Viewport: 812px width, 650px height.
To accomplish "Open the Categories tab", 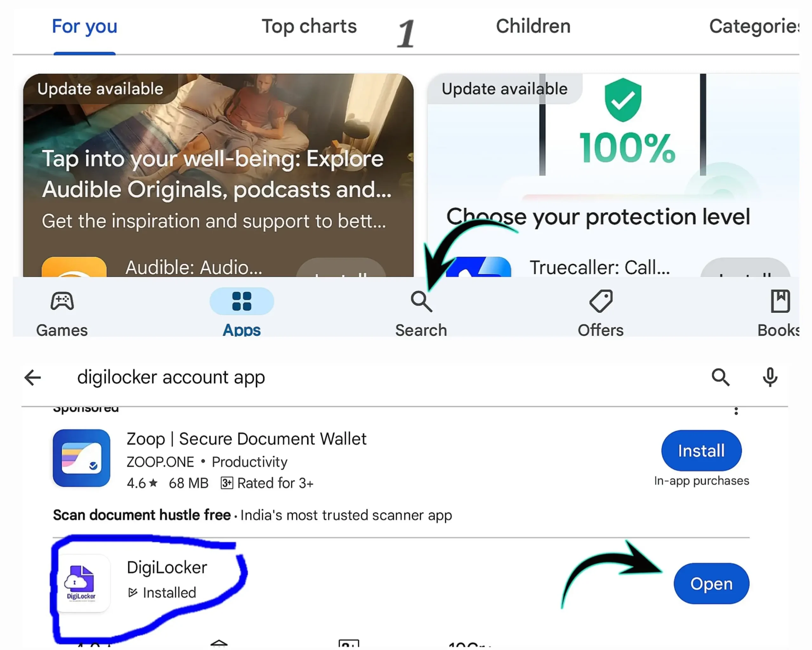I will [x=753, y=26].
